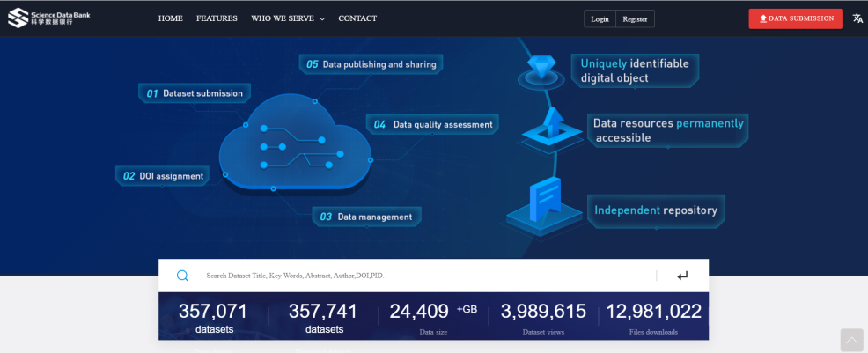Click the scroll-to-top arrow icon
The image size is (868, 353).
(x=851, y=340)
